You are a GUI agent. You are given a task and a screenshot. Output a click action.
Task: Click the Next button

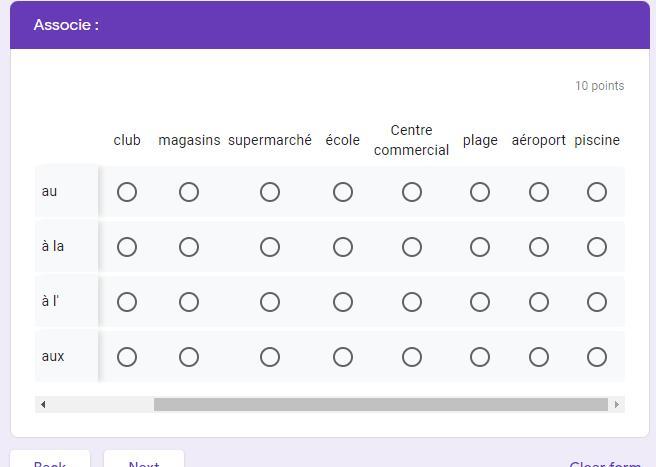(144, 462)
